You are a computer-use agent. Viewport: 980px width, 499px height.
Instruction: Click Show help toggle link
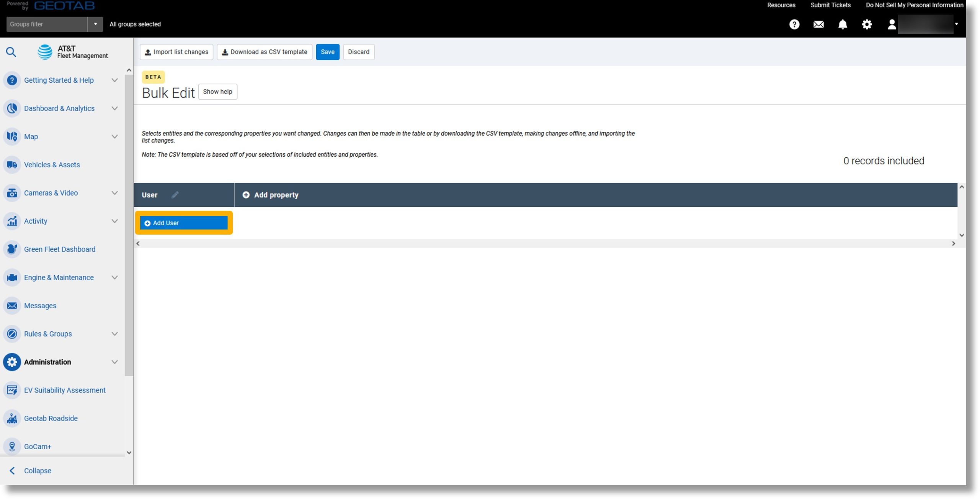[x=217, y=91]
